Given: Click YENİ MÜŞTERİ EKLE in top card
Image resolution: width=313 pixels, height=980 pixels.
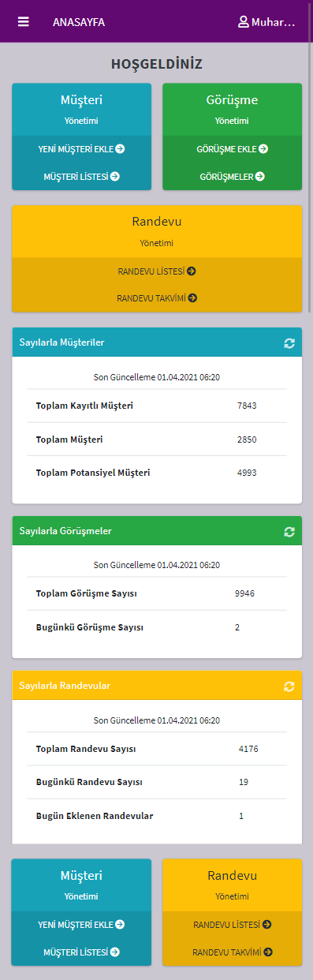Looking at the screenshot, I should 81,148.
